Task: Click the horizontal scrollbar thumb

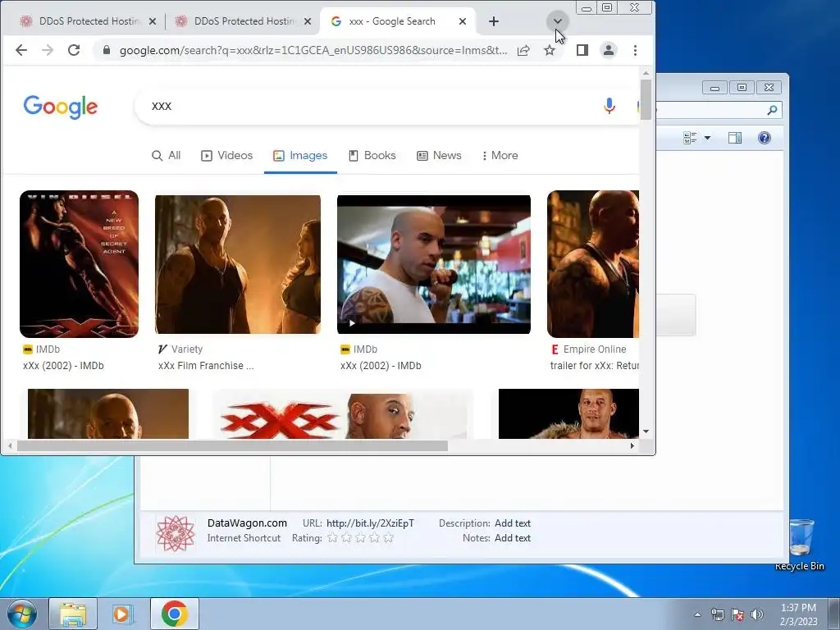Action: (232, 445)
